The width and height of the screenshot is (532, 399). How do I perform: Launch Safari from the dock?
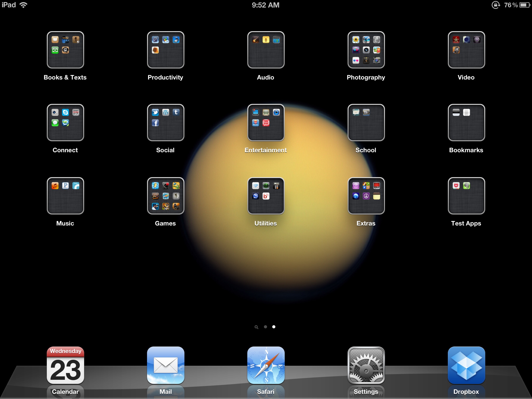click(266, 365)
